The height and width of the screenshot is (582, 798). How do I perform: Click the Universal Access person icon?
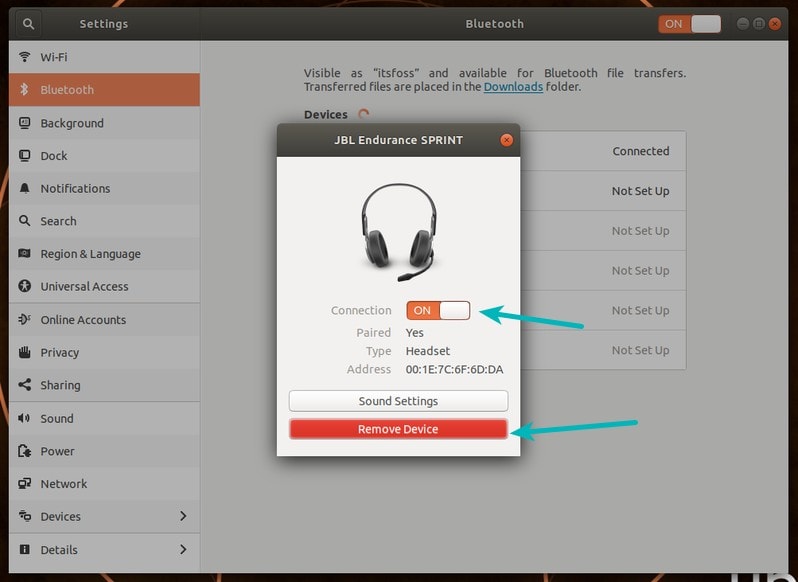24,286
